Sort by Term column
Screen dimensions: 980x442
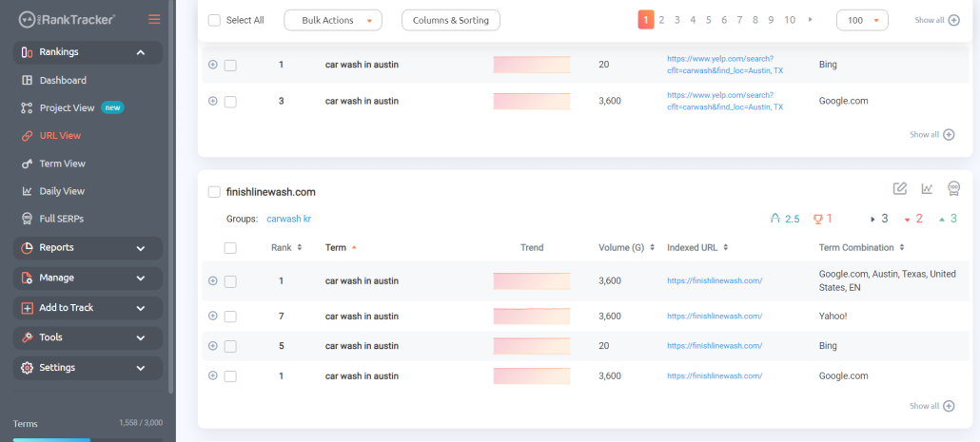341,247
